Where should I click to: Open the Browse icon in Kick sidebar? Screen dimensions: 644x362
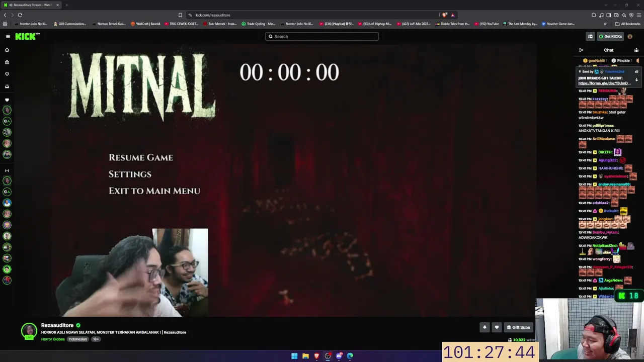pos(7,62)
